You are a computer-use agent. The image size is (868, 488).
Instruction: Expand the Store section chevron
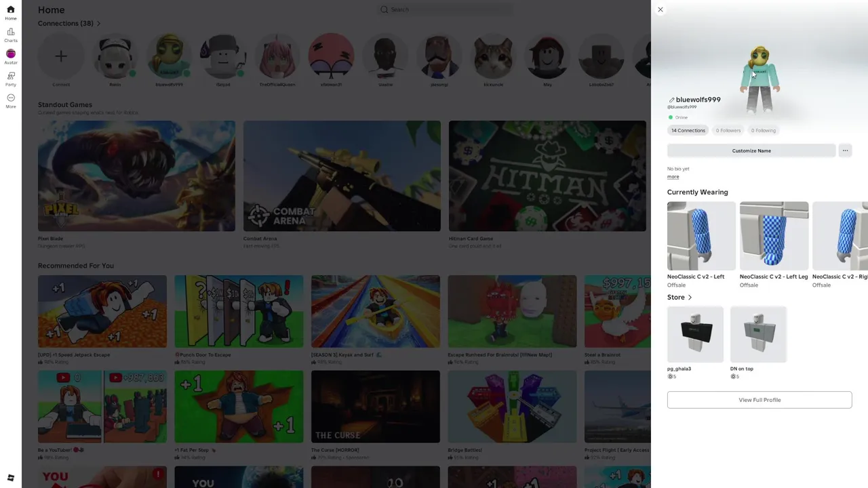click(690, 298)
